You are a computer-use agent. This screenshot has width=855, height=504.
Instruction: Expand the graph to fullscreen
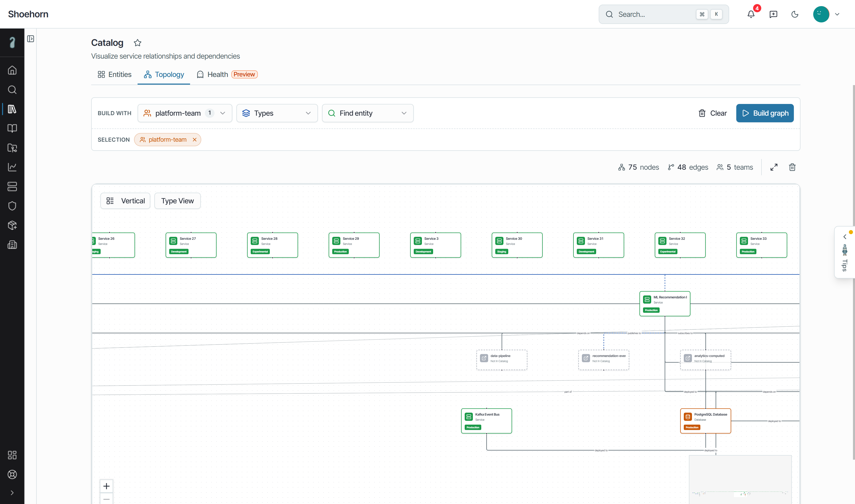[774, 167]
